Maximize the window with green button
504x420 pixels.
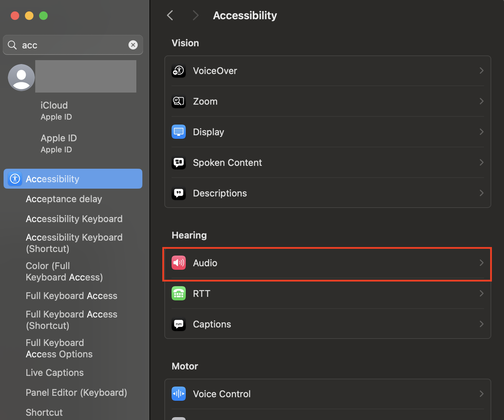pos(43,16)
